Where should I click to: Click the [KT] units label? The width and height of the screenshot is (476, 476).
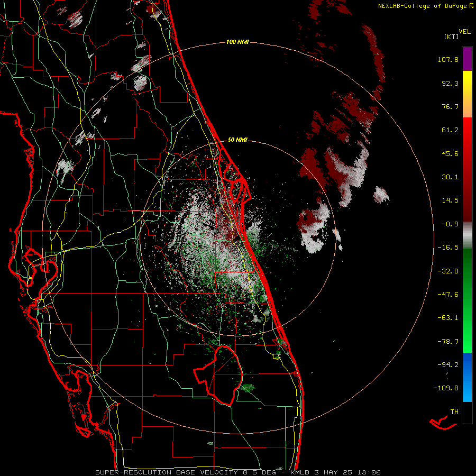(x=451, y=36)
